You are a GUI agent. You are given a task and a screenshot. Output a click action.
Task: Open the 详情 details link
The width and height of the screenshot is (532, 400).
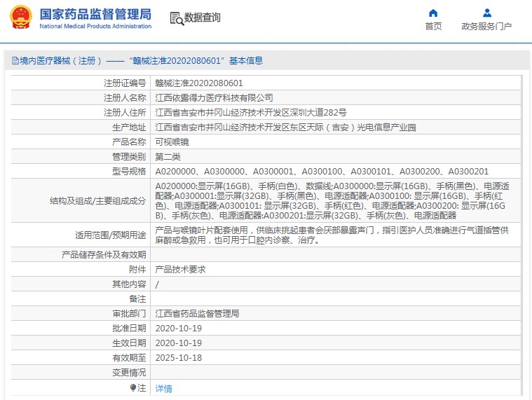pos(163,388)
